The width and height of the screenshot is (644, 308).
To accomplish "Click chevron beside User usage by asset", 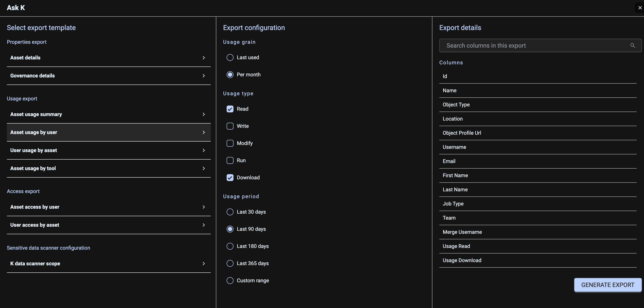I will coord(203,150).
